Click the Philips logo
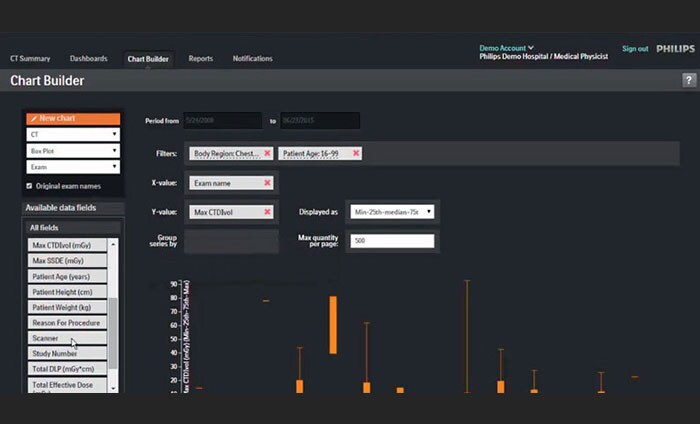Viewport: 700px width, 424px height. tap(675, 49)
